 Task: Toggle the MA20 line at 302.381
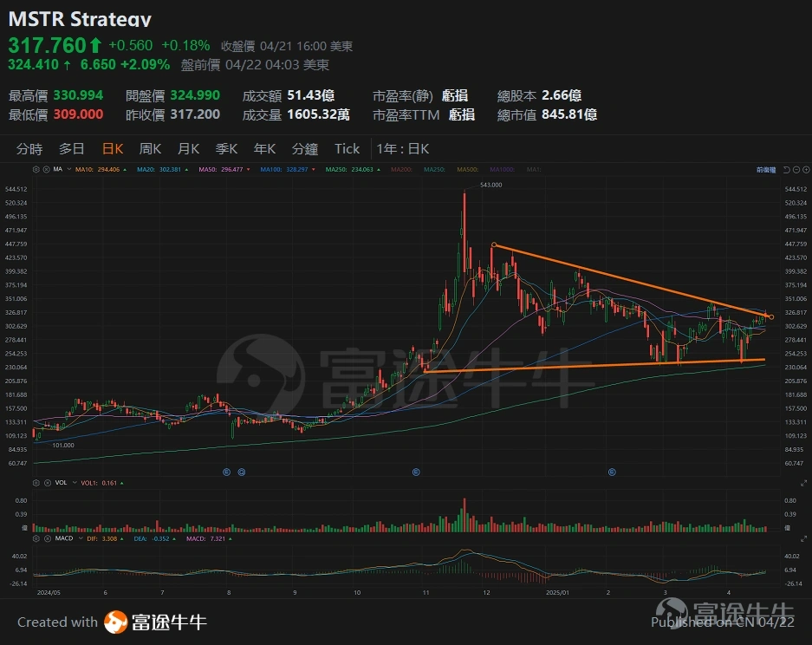163,169
